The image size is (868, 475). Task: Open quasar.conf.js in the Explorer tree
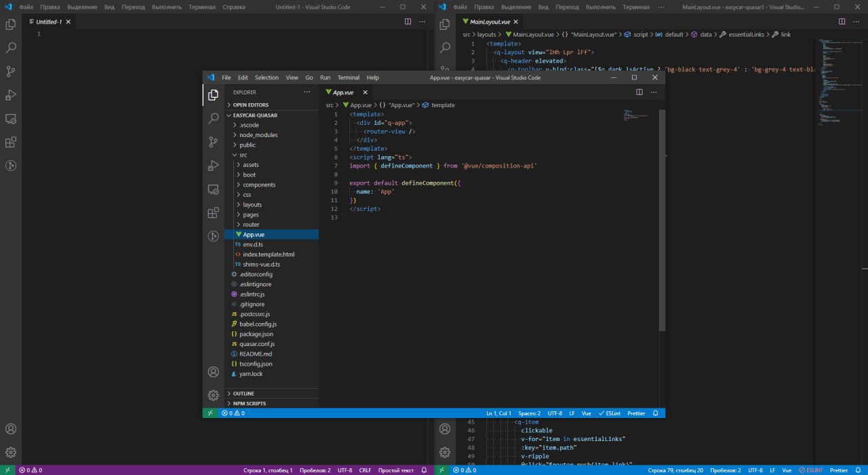pyautogui.click(x=271, y=343)
